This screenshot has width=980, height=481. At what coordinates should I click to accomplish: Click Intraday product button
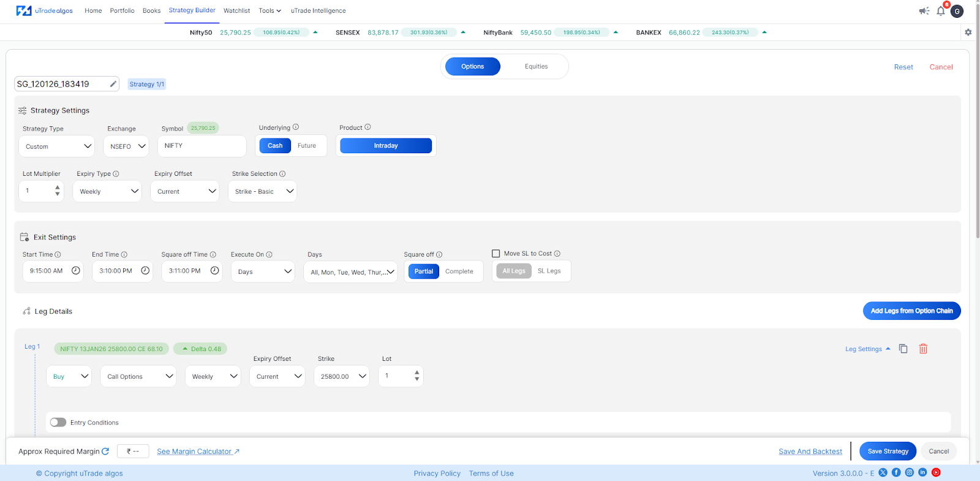(x=386, y=146)
